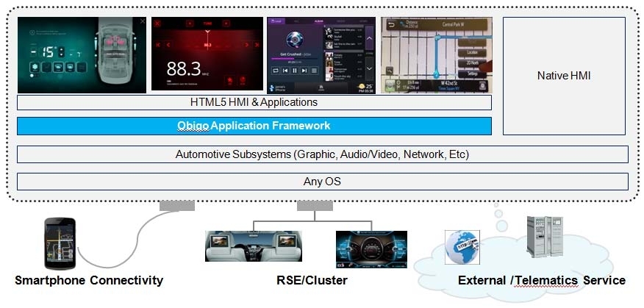The image size is (644, 308).
Task: Click the back arrow on navigation header
Action: (x=388, y=23)
